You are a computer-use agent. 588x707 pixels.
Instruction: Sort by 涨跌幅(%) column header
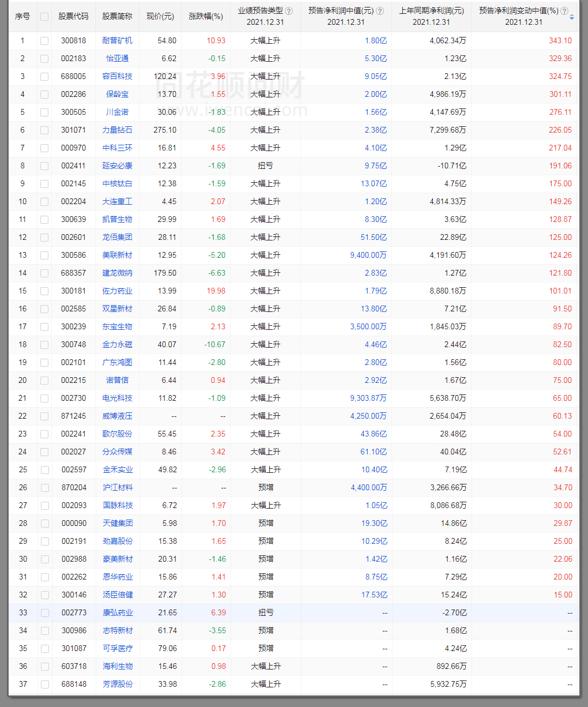[x=206, y=16]
